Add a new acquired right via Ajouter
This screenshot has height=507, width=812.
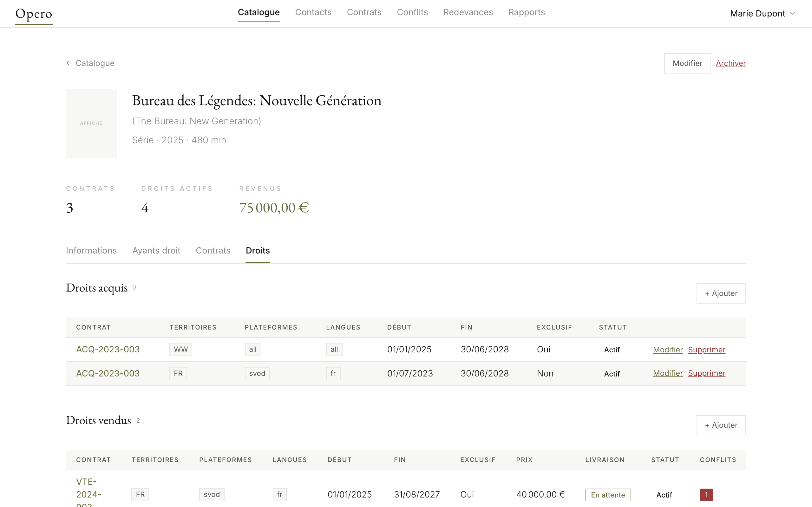(721, 293)
